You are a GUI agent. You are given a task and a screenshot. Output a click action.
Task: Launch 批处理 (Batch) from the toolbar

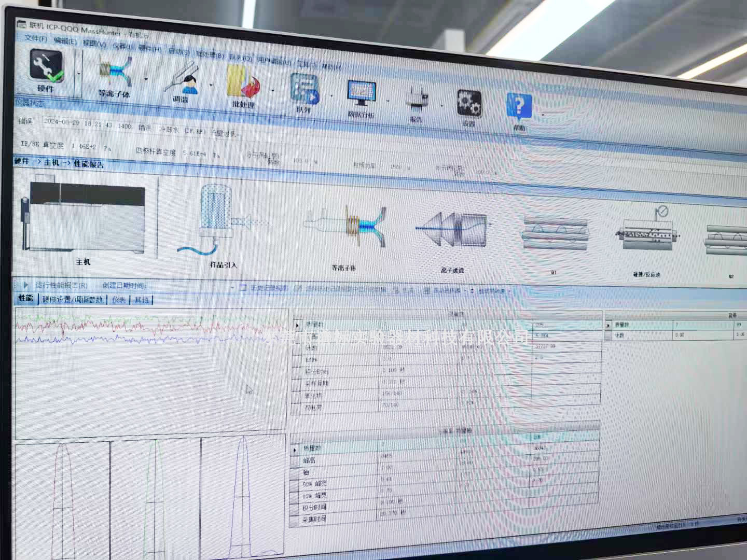pos(244,86)
